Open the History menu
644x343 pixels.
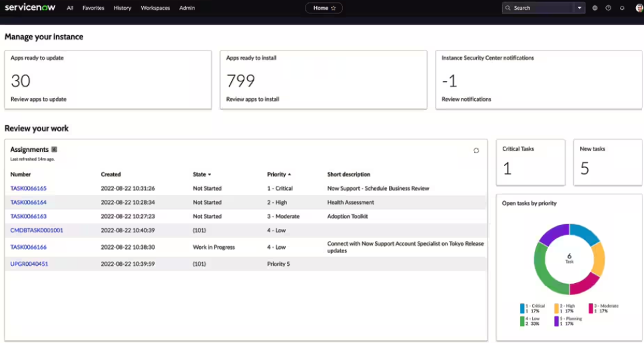pyautogui.click(x=123, y=8)
